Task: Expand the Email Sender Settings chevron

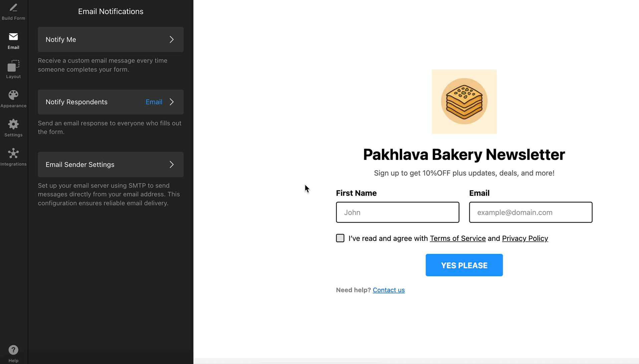Action: point(172,164)
